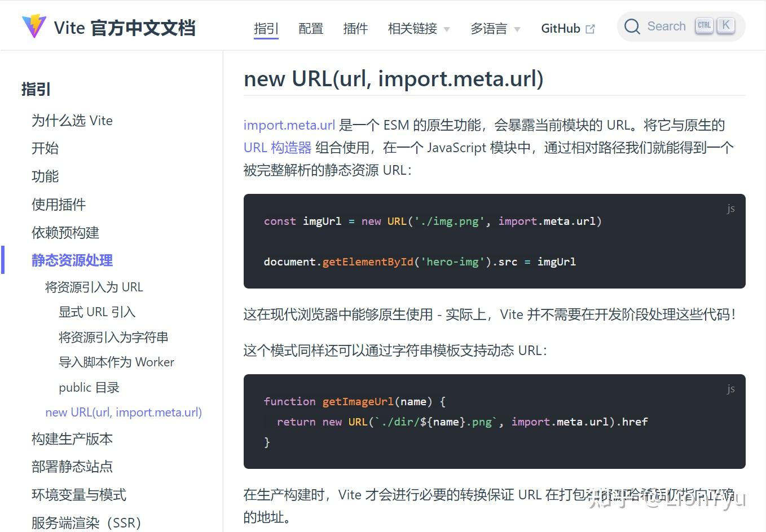Click the K key hint badge
This screenshot has width=766, height=532.
pos(726,25)
